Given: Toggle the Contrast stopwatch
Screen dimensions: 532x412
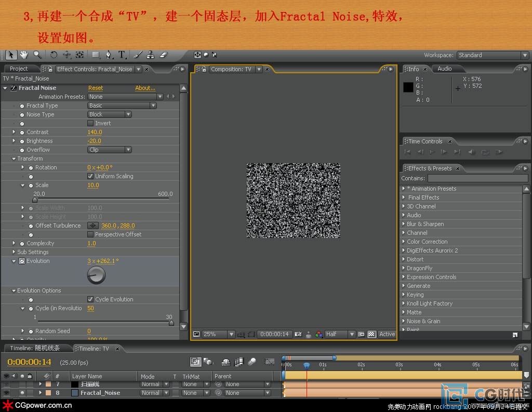Looking at the screenshot, I should coord(22,132).
